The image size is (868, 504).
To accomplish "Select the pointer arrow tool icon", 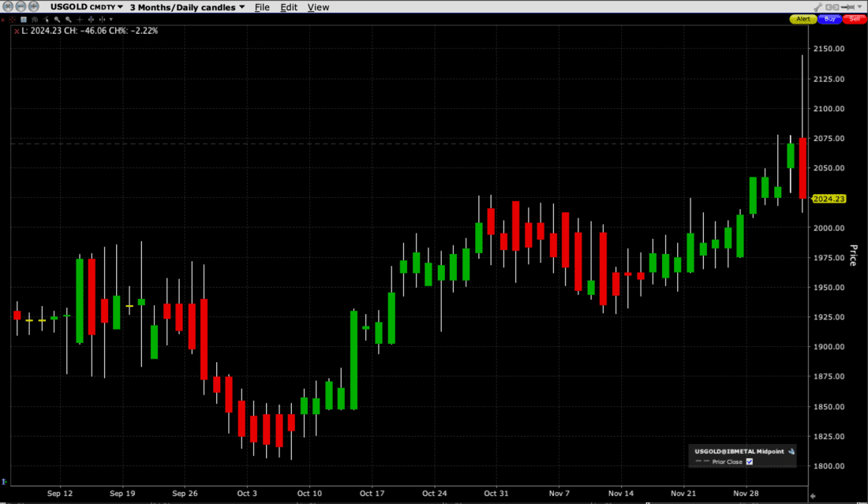I will tap(46, 20).
